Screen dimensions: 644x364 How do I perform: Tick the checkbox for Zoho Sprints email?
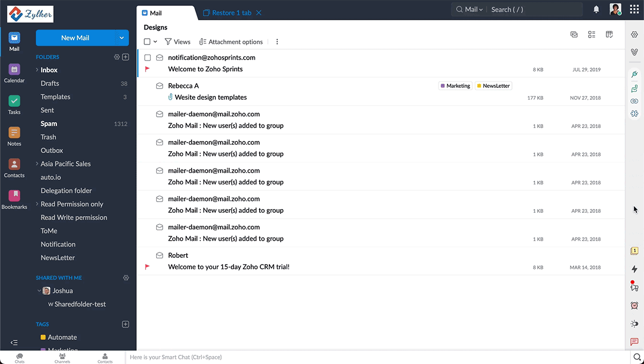coord(148,57)
